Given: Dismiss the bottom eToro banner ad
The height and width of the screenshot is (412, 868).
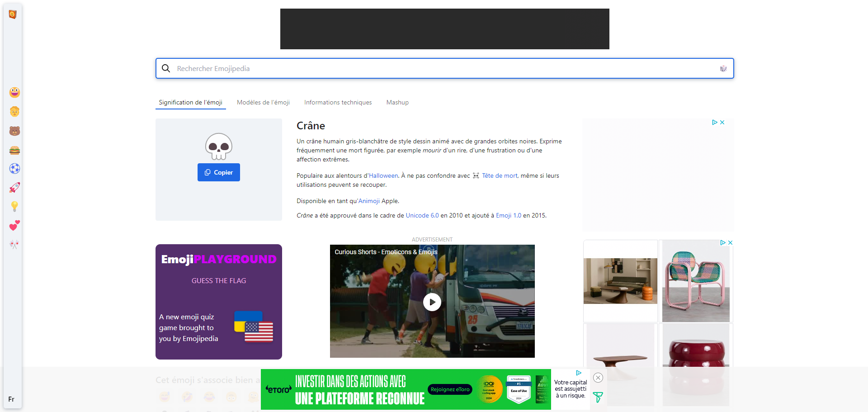Looking at the screenshot, I should (x=598, y=378).
